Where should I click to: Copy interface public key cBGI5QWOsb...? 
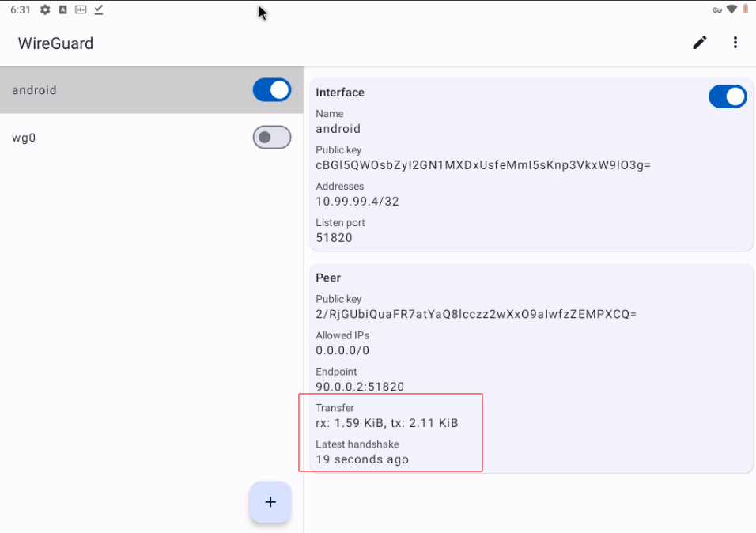(x=483, y=165)
